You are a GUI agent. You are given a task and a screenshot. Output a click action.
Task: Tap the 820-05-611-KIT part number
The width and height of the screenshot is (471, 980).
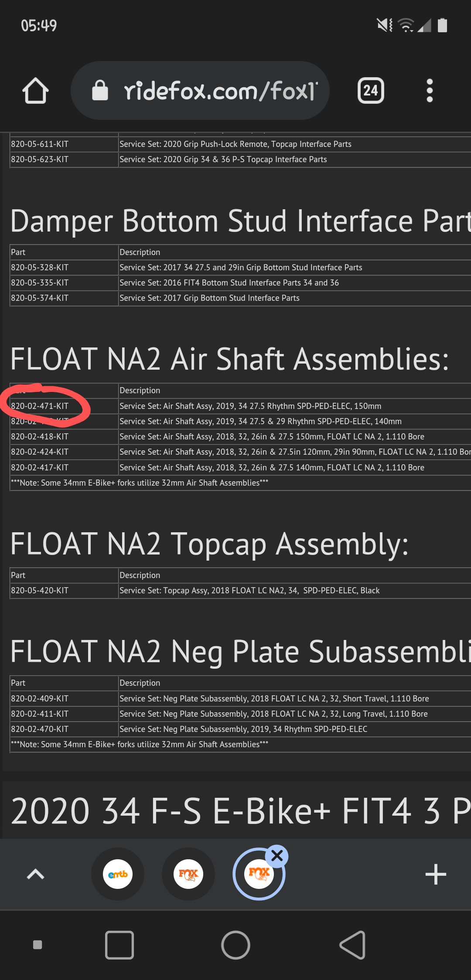[x=40, y=144]
